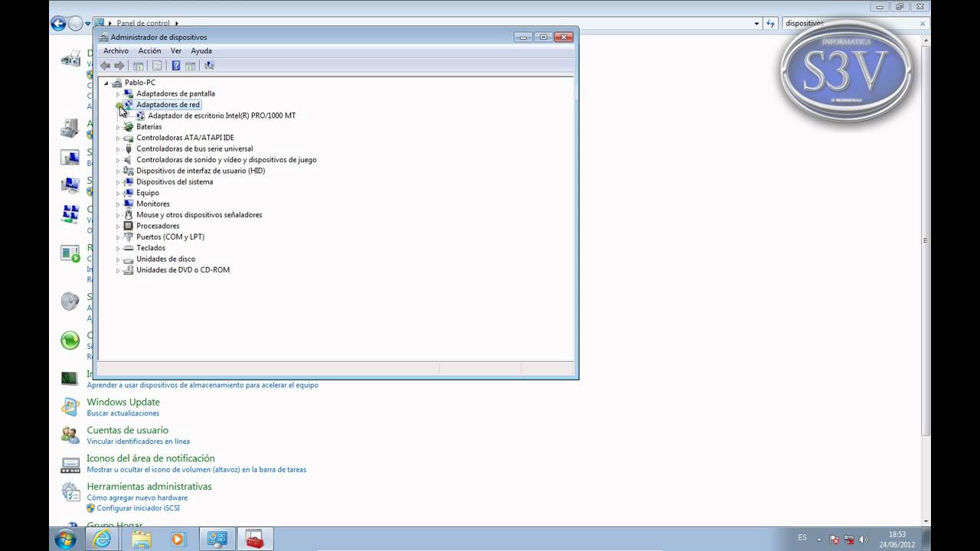This screenshot has height=551, width=980.
Task: Click Buscar actualizaciones link
Action: [x=123, y=413]
